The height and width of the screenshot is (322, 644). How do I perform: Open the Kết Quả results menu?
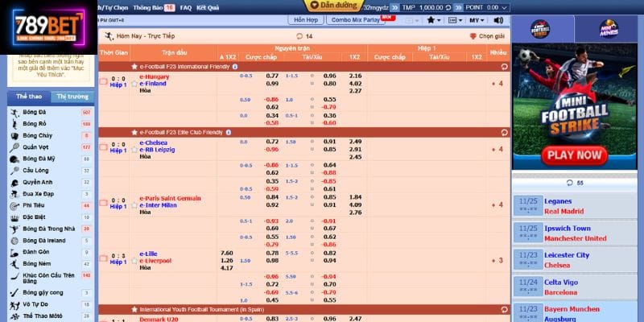208,7
